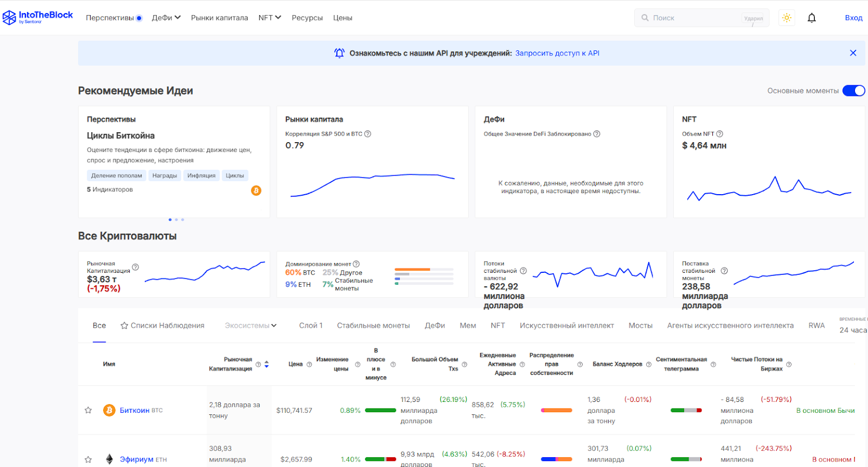Show help for Рыночная Капитализация card

tap(136, 267)
